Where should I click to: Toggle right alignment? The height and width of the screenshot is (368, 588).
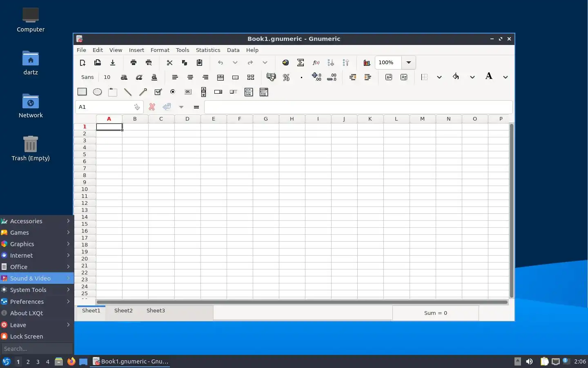[x=205, y=77]
